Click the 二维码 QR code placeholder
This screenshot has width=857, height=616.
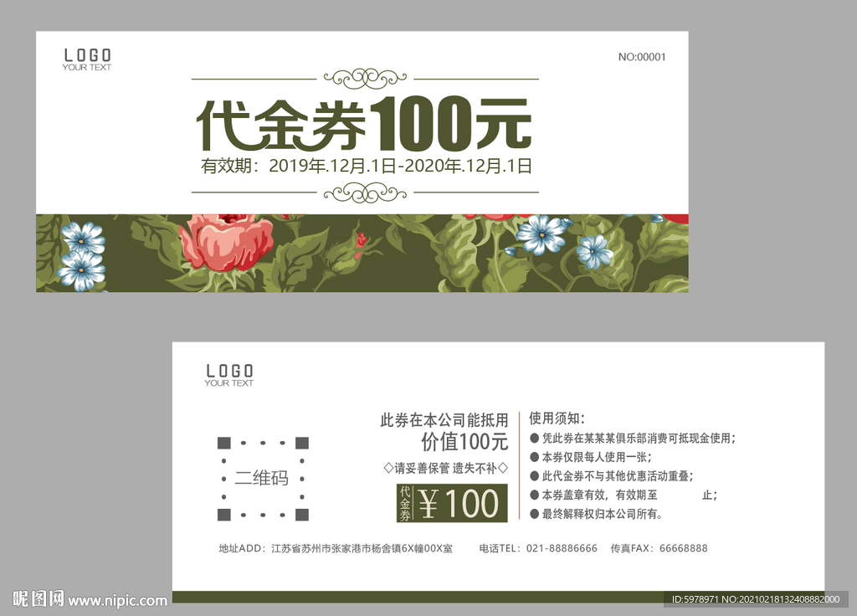(261, 477)
